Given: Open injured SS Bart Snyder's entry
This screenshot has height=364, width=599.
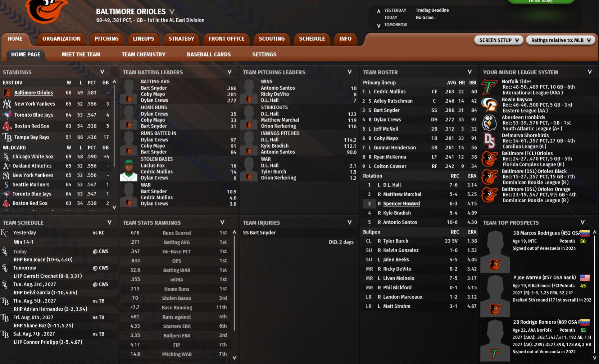Looking at the screenshot, I should tap(259, 233).
